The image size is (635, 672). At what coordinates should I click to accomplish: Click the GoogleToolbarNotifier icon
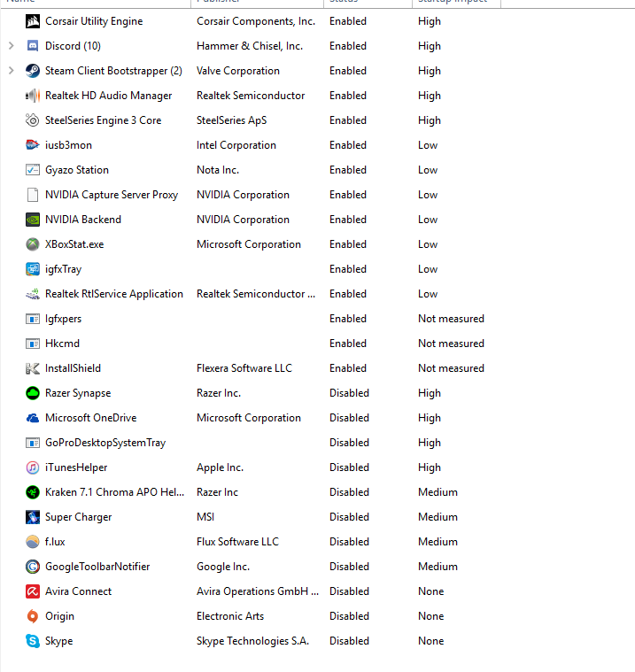click(33, 567)
